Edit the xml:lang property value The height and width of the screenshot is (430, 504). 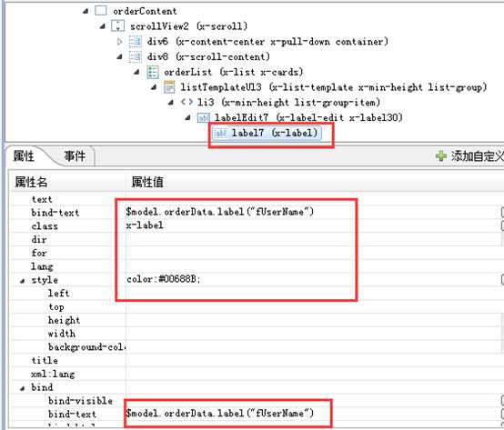[313, 375]
